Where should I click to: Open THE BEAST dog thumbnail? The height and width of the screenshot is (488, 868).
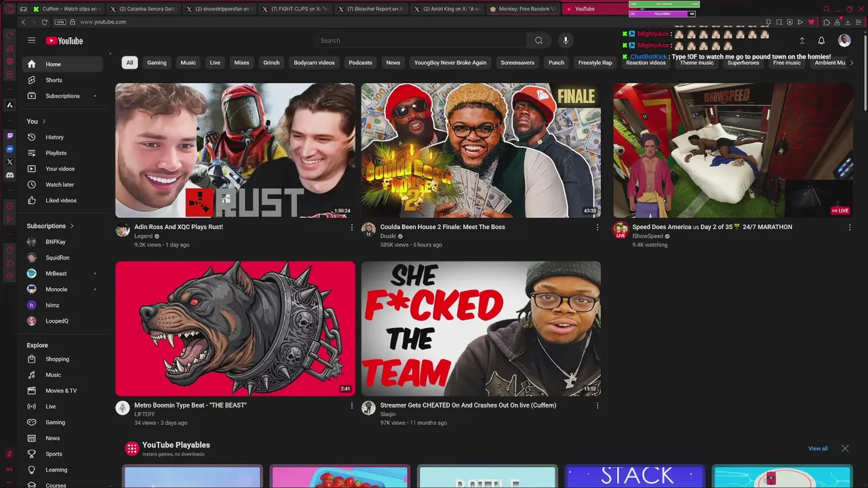(x=235, y=329)
